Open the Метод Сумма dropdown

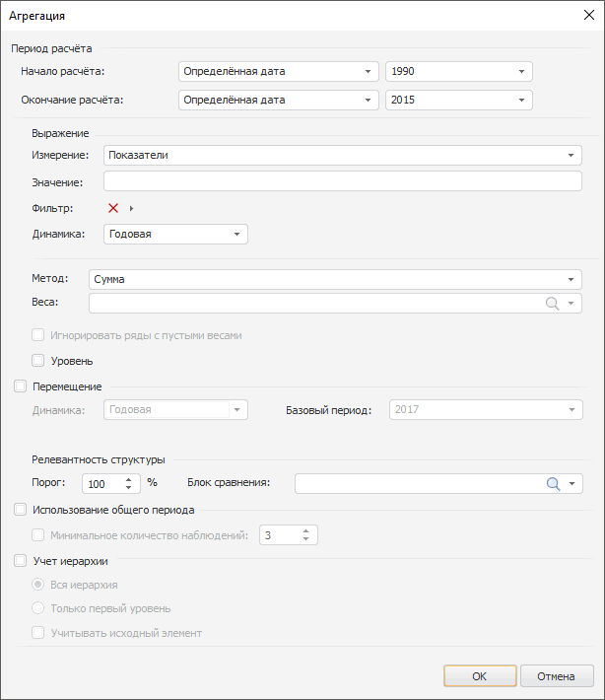tap(571, 279)
